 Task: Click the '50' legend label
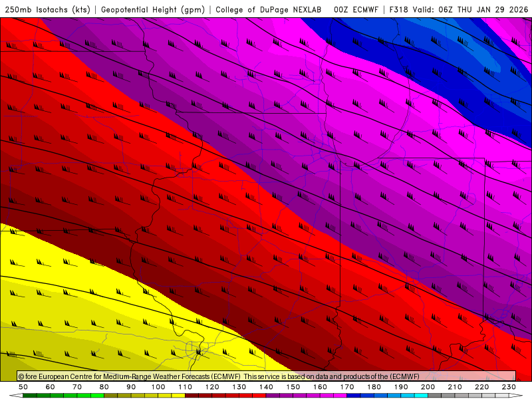pyautogui.click(x=23, y=387)
